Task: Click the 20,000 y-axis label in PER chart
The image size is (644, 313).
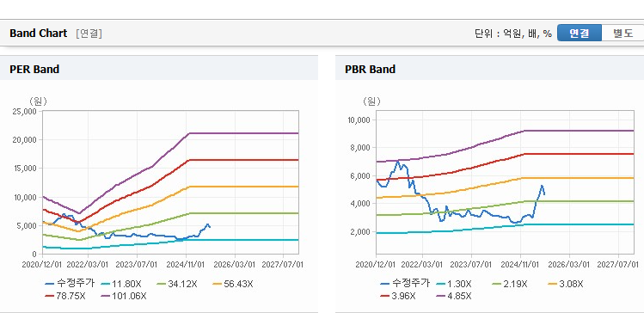Action: (x=26, y=139)
